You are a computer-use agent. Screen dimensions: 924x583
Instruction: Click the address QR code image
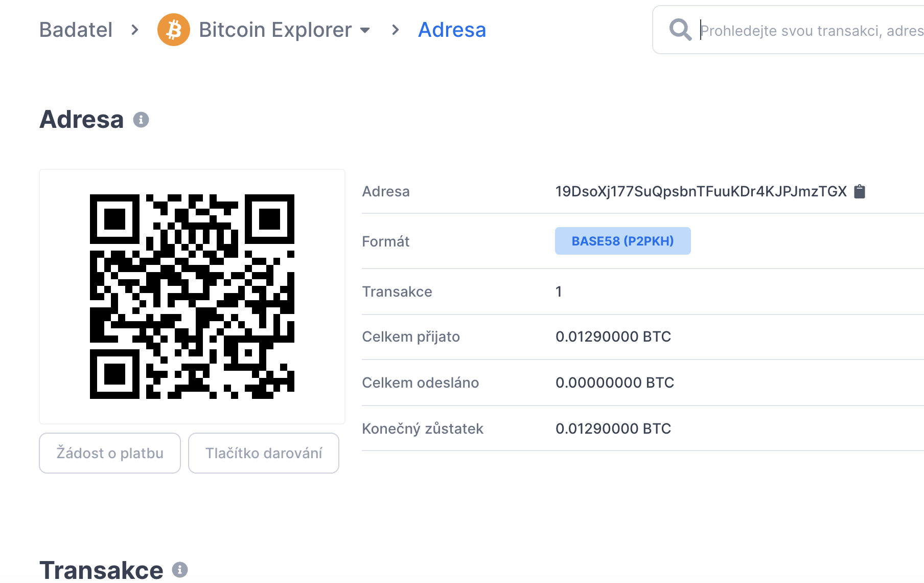[x=192, y=297]
